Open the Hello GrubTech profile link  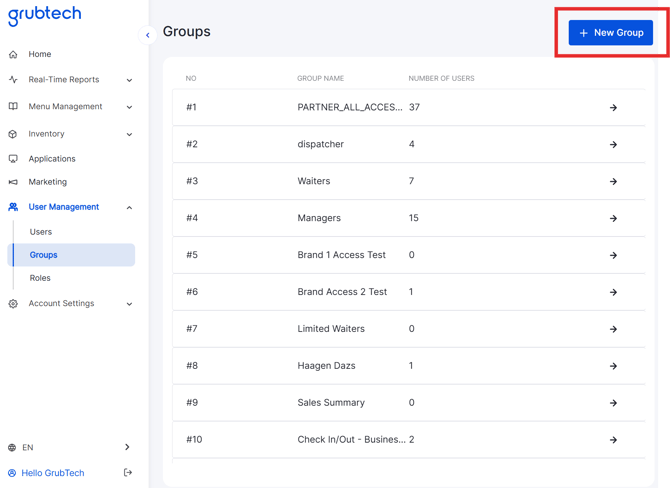click(x=53, y=473)
